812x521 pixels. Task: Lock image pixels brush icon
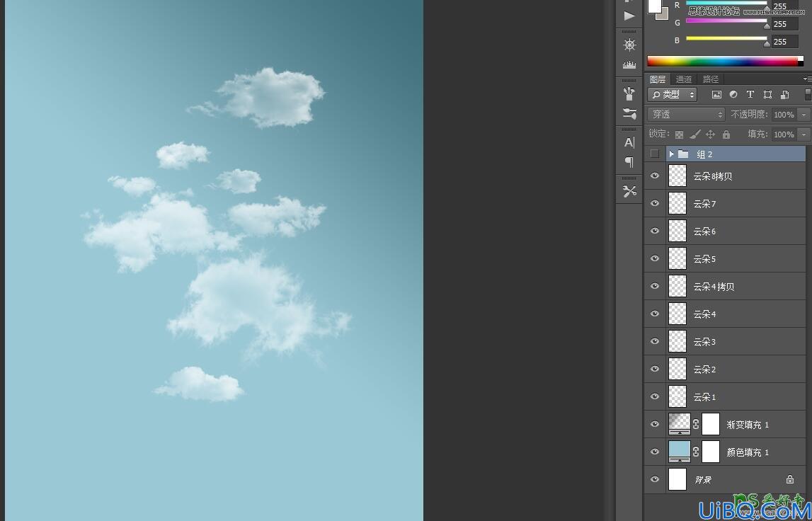click(695, 134)
